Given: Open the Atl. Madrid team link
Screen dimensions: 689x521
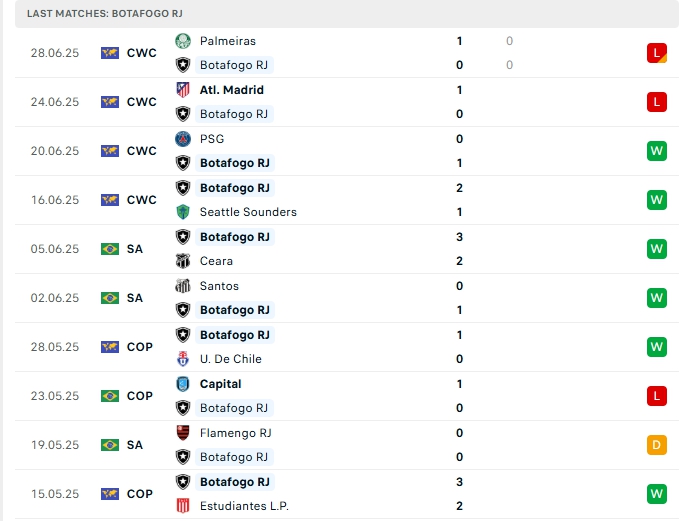Looking at the screenshot, I should pos(232,90).
